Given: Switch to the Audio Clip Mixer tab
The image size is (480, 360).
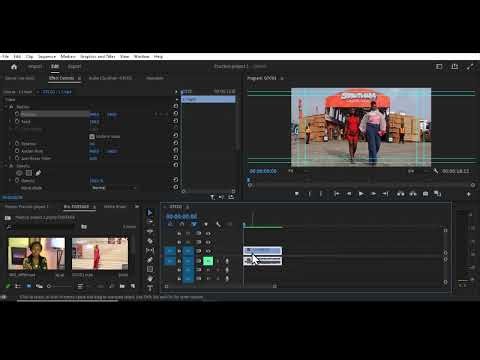Looking at the screenshot, I should (110, 78).
